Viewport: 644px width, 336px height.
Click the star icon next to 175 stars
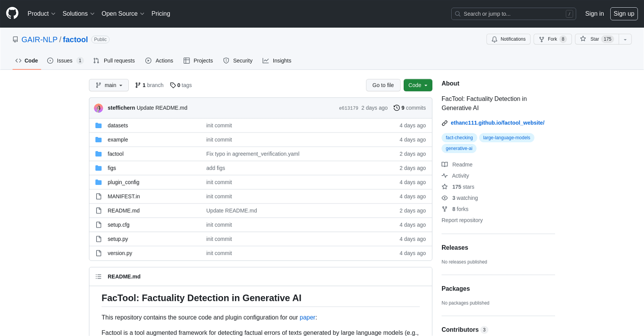pos(445,187)
